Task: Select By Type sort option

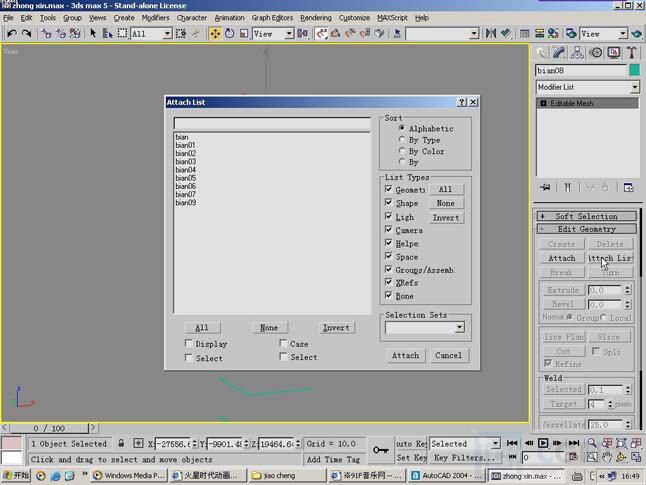Action: pos(419,140)
